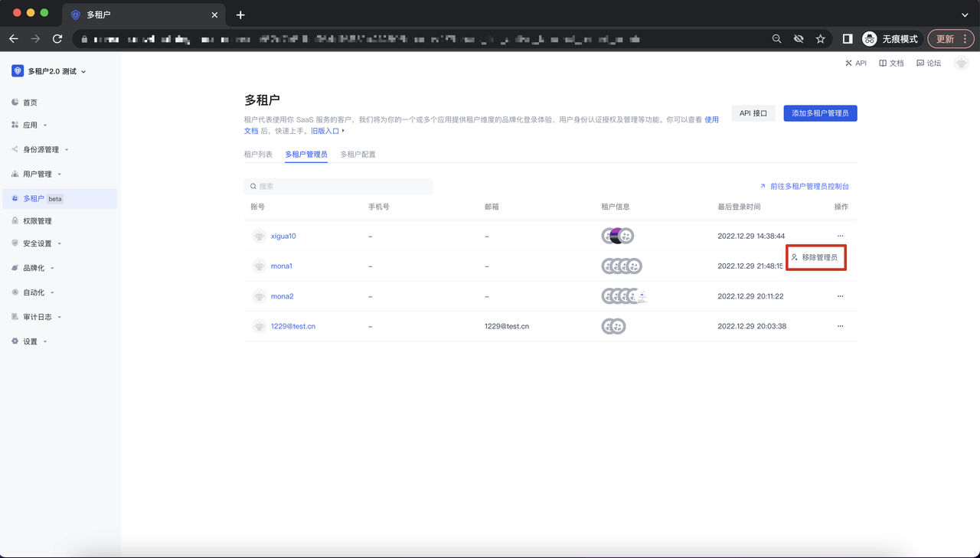Switch to the 租户列表 tab

click(x=258, y=155)
